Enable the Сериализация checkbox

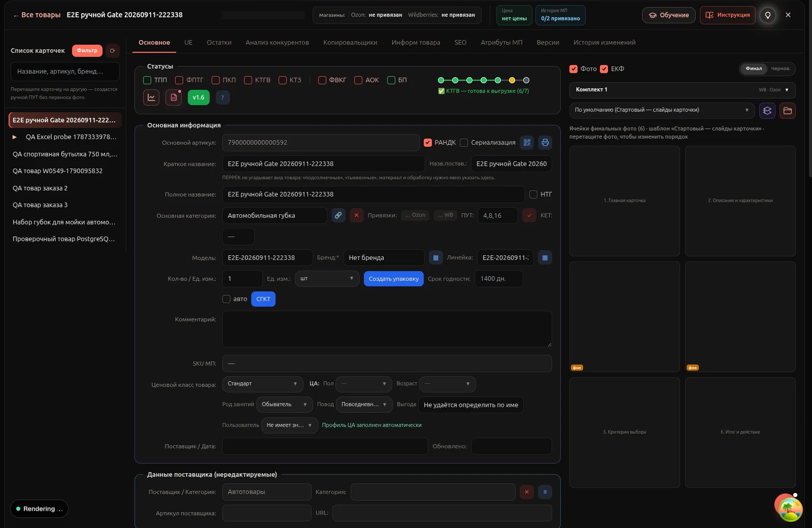point(464,143)
